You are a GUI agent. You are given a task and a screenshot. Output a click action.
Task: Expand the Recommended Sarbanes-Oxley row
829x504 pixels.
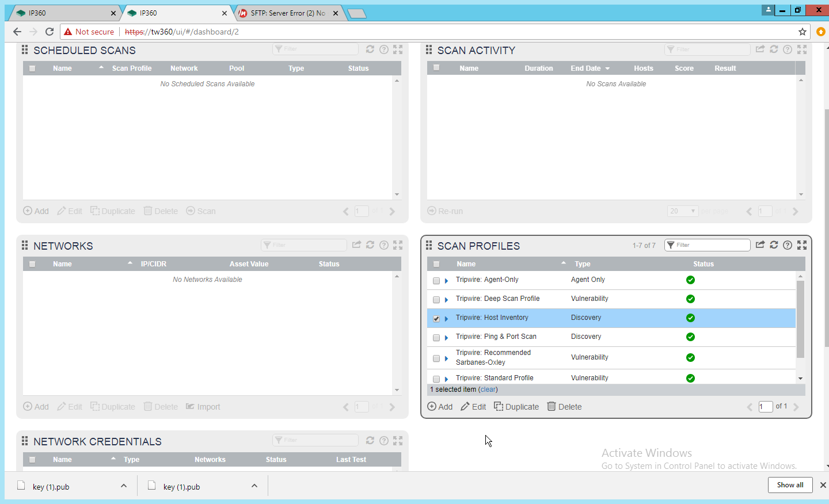pyautogui.click(x=446, y=358)
